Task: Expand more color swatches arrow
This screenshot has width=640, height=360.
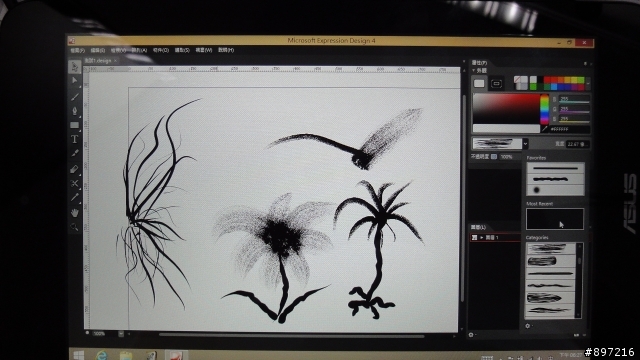Action: 588,83
